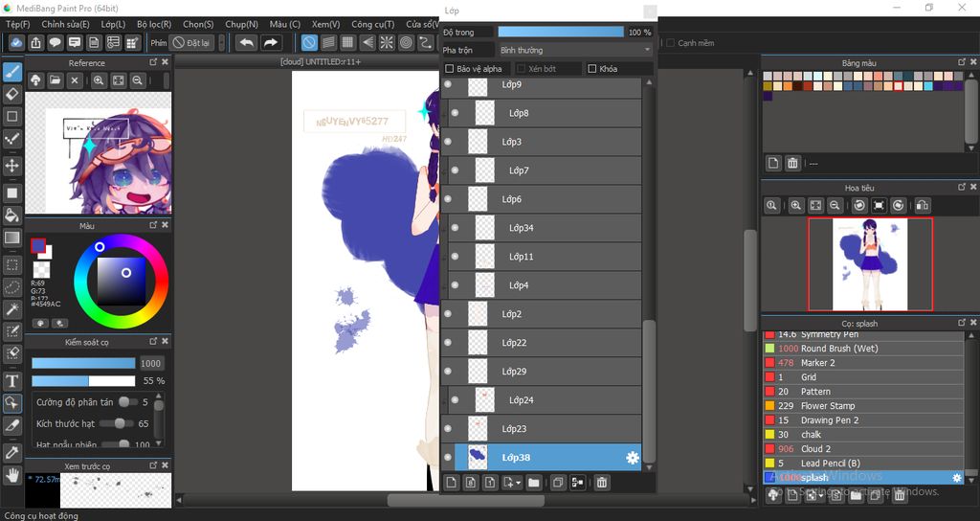Select the Flower Stamp brush
The image size is (980, 521).
(x=863, y=406)
